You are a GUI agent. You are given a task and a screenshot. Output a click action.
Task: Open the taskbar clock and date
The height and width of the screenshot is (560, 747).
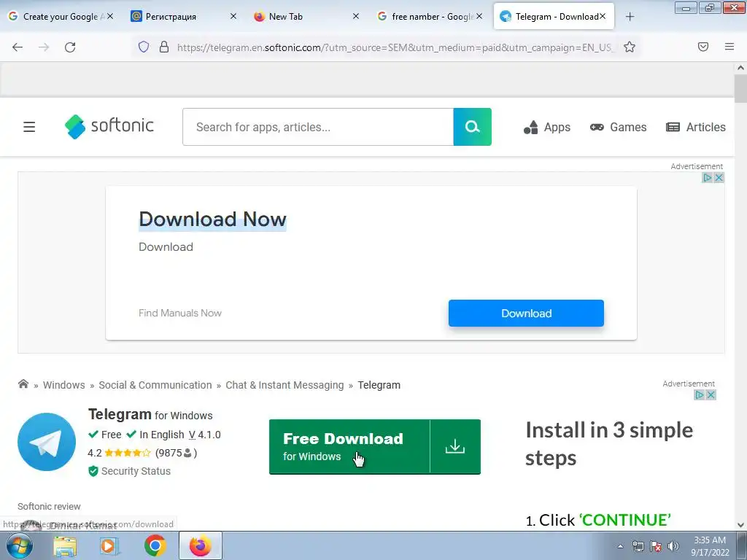(x=710, y=546)
